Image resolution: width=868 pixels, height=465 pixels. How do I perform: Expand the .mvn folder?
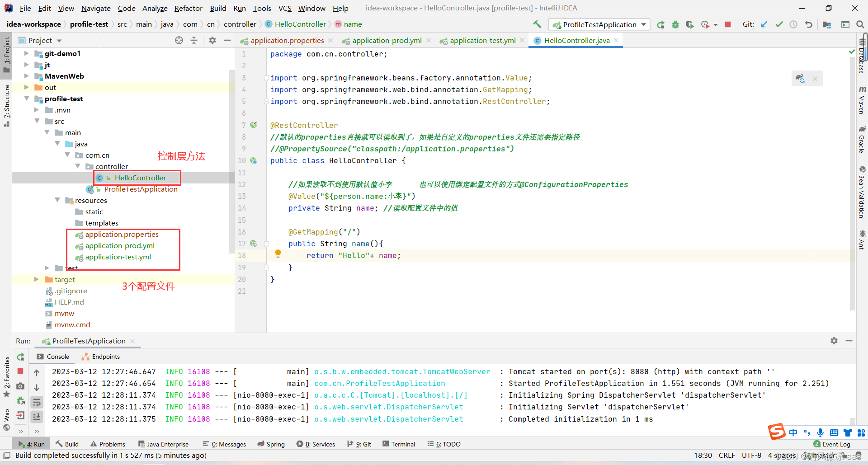[x=37, y=110]
